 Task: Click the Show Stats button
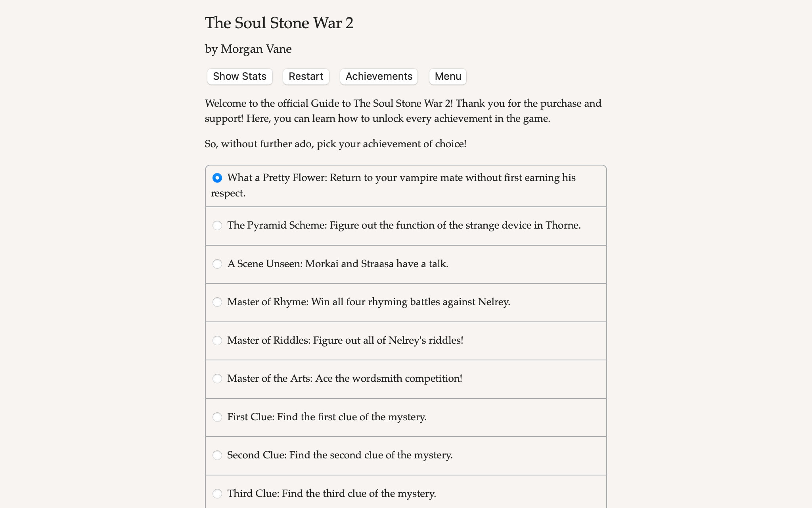click(x=239, y=76)
